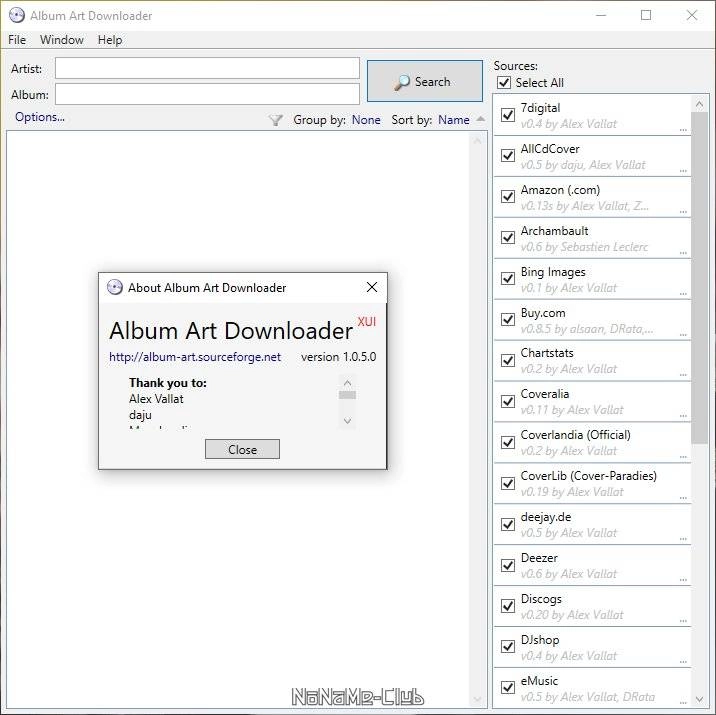This screenshot has width=716, height=715.
Task: Open the deejay.de source options ellipsis
Action: pyautogui.click(x=683, y=539)
